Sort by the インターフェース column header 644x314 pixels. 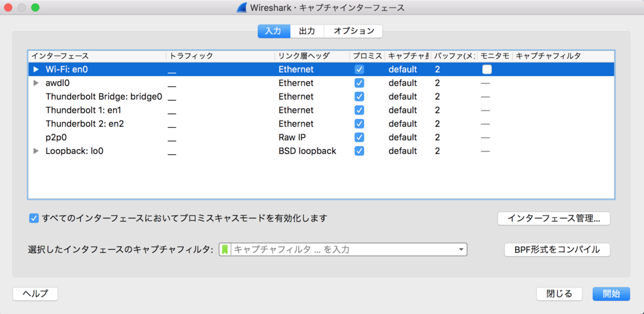pos(97,56)
